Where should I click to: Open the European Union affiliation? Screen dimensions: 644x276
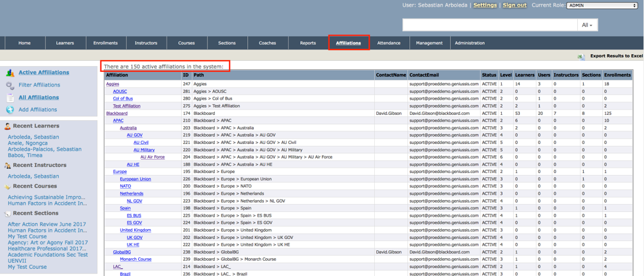135,179
